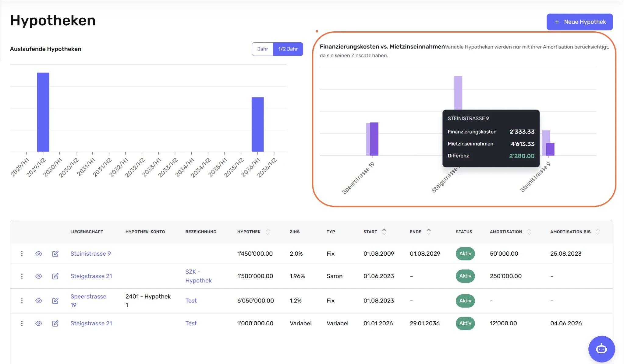Click the 29.01.2036 end date cell
Image resolution: width=624 pixels, height=364 pixels.
pos(425,323)
